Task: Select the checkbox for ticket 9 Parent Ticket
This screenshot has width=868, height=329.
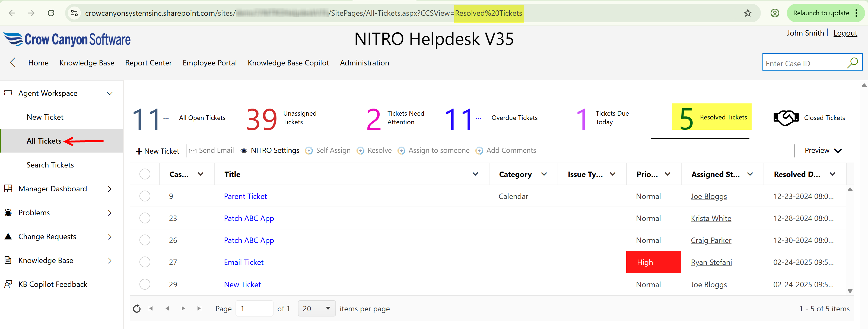Action: point(145,196)
